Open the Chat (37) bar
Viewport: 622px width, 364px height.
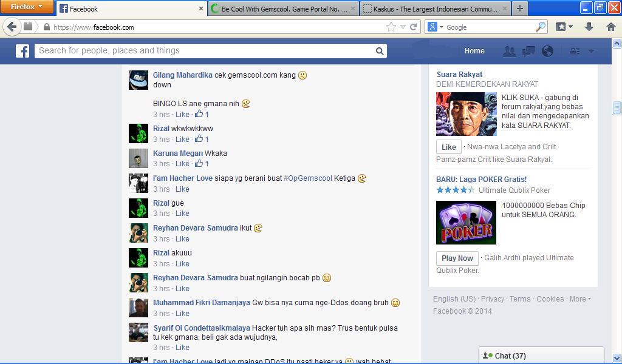click(541, 356)
